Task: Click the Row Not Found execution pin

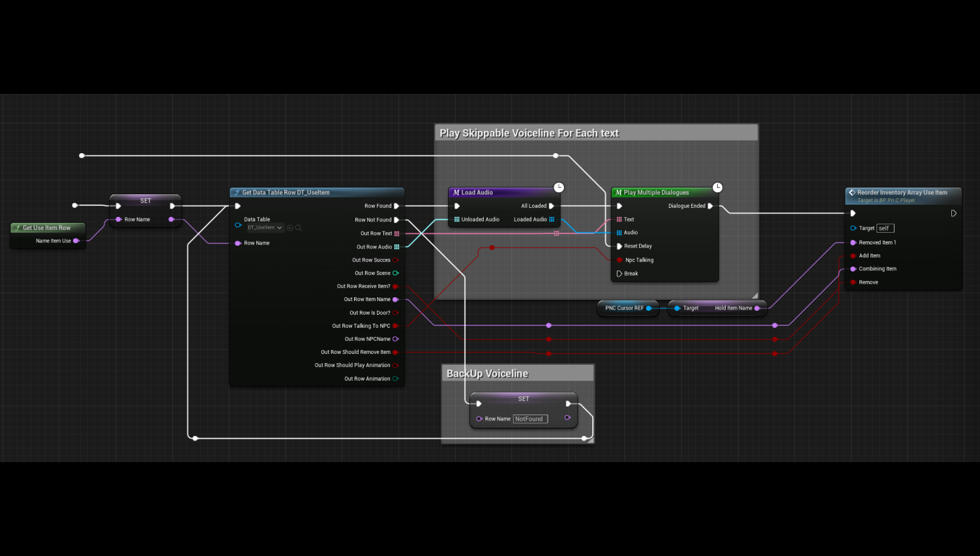Action: 396,220
